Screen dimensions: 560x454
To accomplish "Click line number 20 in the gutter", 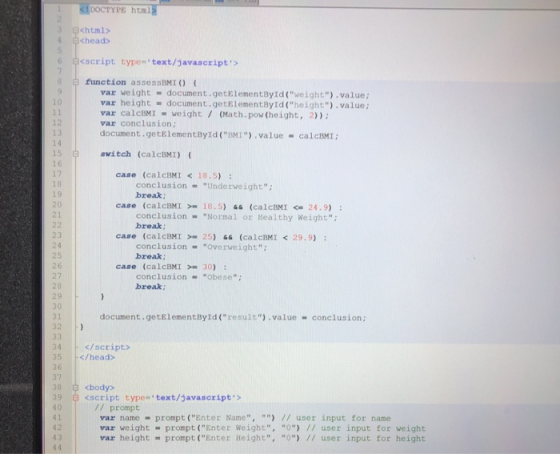I will [57, 205].
